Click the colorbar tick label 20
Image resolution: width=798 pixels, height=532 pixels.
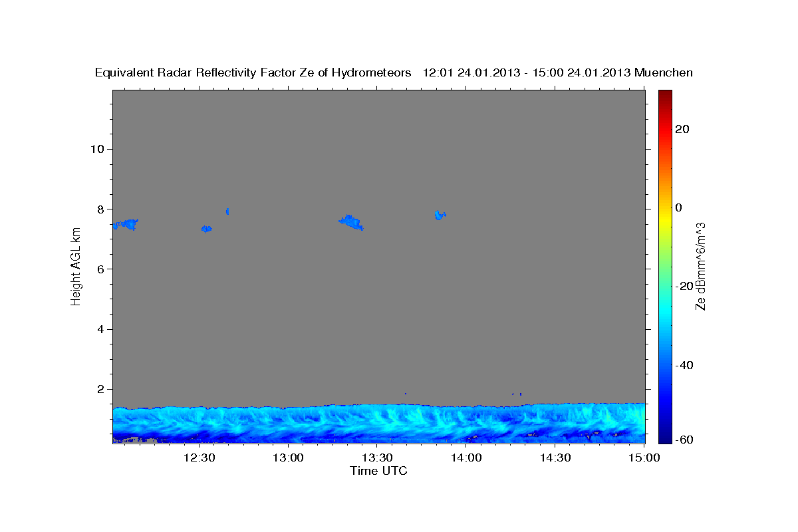pos(682,129)
